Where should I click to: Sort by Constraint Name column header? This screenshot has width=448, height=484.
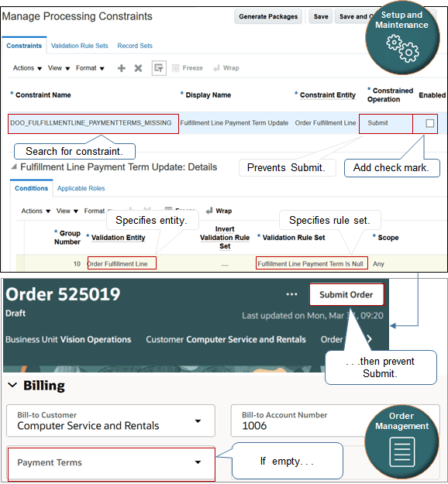[x=43, y=95]
